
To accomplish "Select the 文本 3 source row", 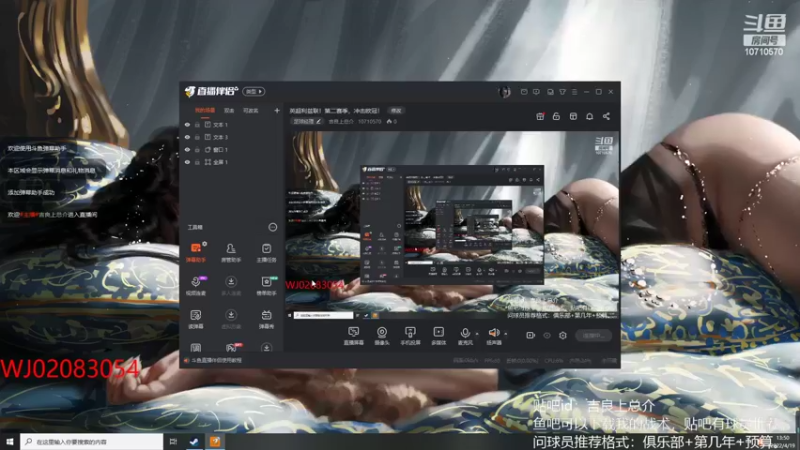I will (x=232, y=137).
